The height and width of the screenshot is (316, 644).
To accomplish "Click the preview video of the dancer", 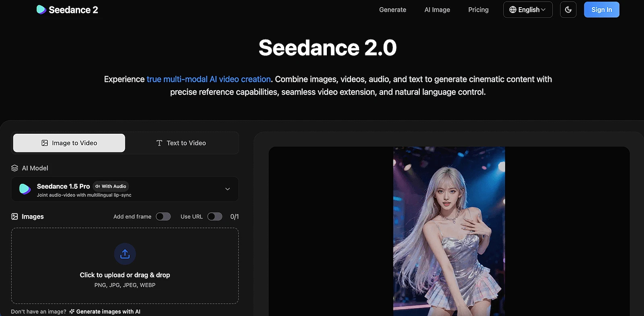I will click(x=449, y=231).
